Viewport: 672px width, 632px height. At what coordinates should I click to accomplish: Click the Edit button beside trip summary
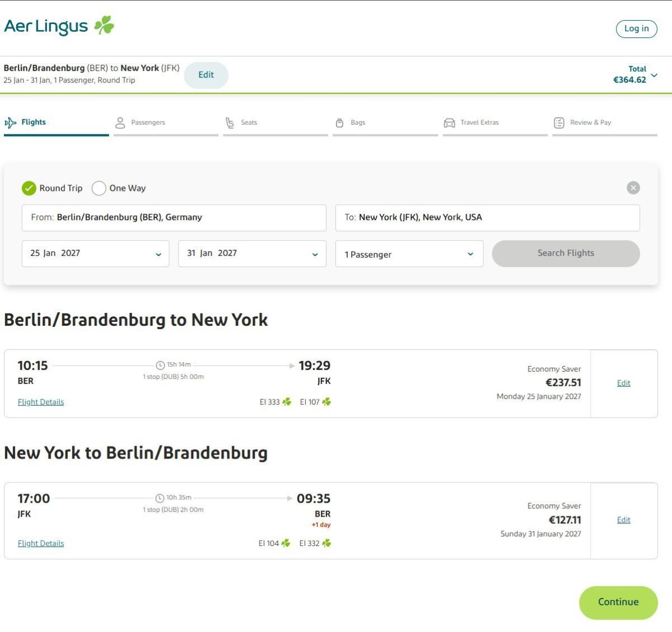pyautogui.click(x=206, y=75)
